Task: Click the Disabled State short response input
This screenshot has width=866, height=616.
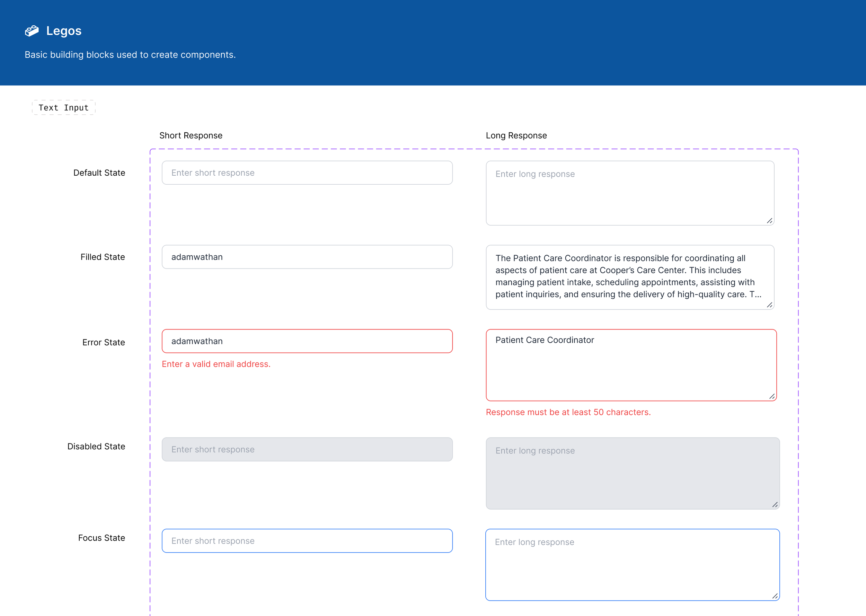Action: [307, 449]
